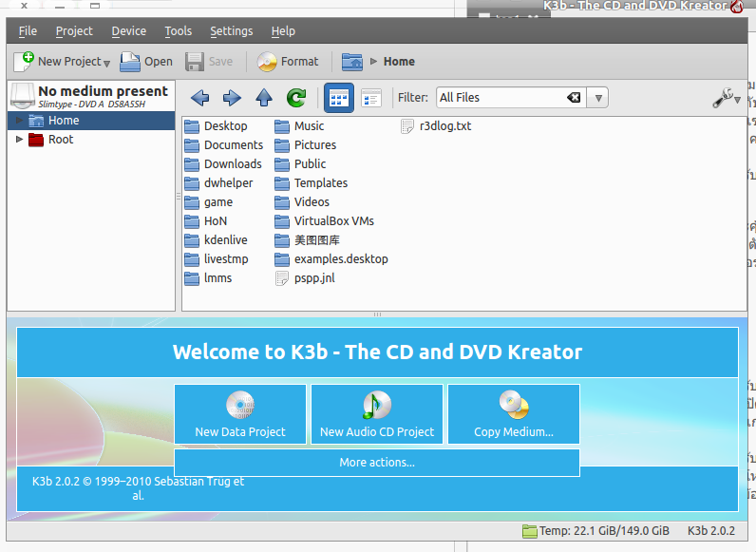Select the r3dlog.txt file
The width and height of the screenshot is (756, 552).
(x=436, y=126)
